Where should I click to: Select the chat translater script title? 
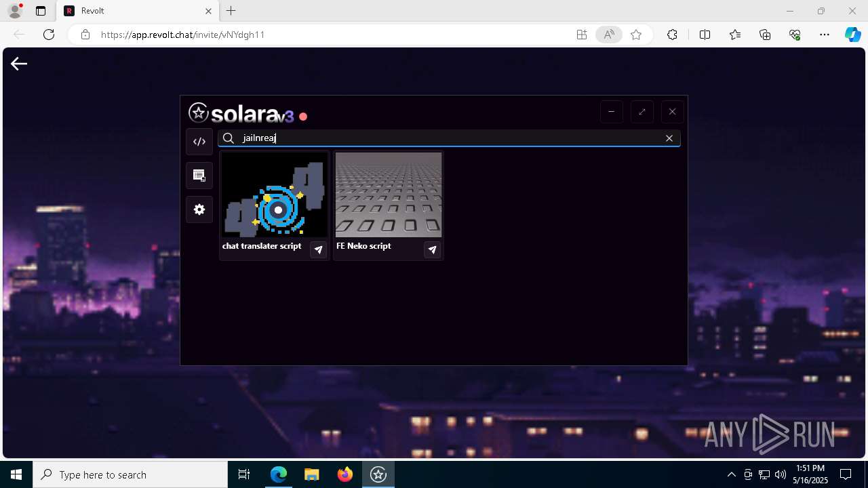(x=262, y=246)
